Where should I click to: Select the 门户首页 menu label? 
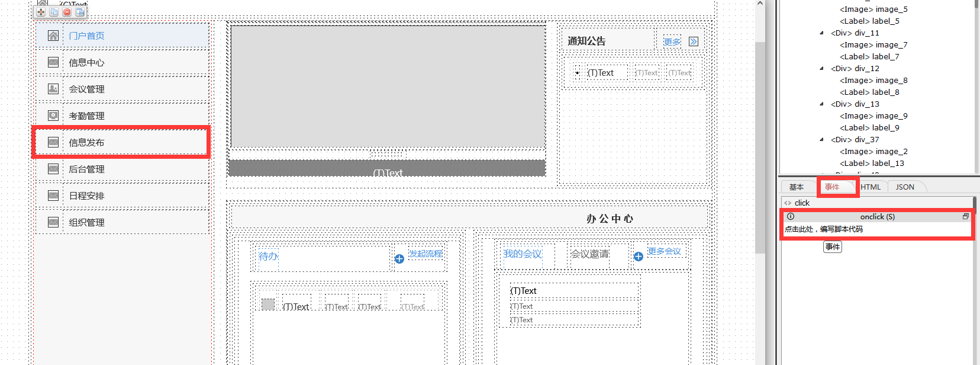tap(86, 36)
